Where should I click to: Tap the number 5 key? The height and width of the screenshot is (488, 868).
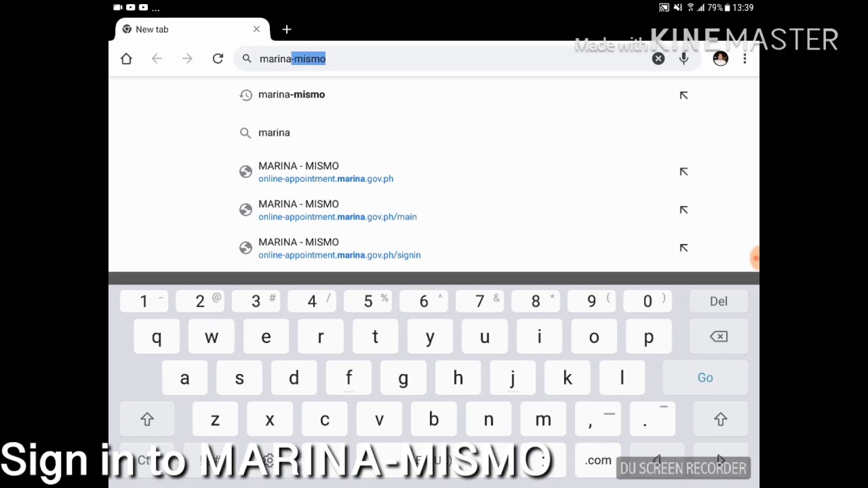(x=368, y=301)
